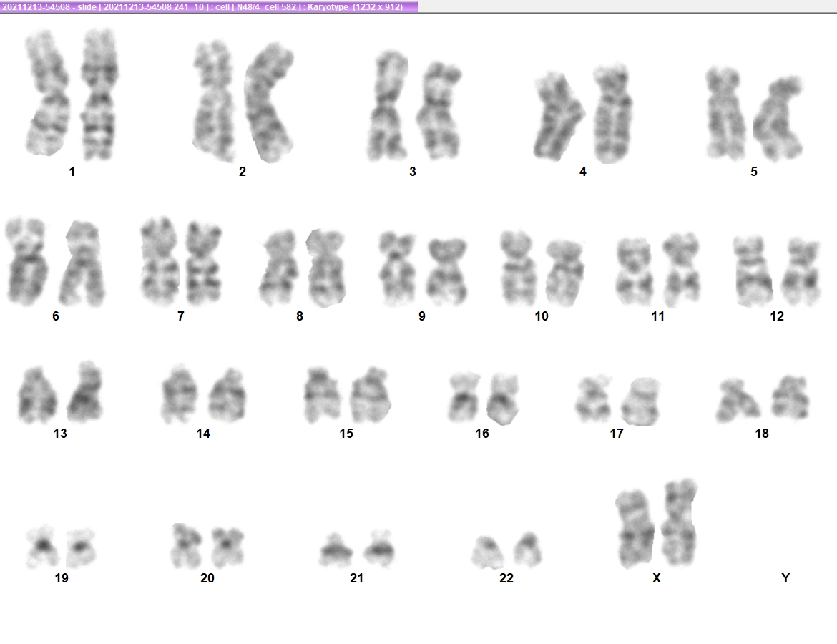Select the chromosome label "7"
Image resolution: width=837 pixels, height=644 pixels.
coord(181,317)
